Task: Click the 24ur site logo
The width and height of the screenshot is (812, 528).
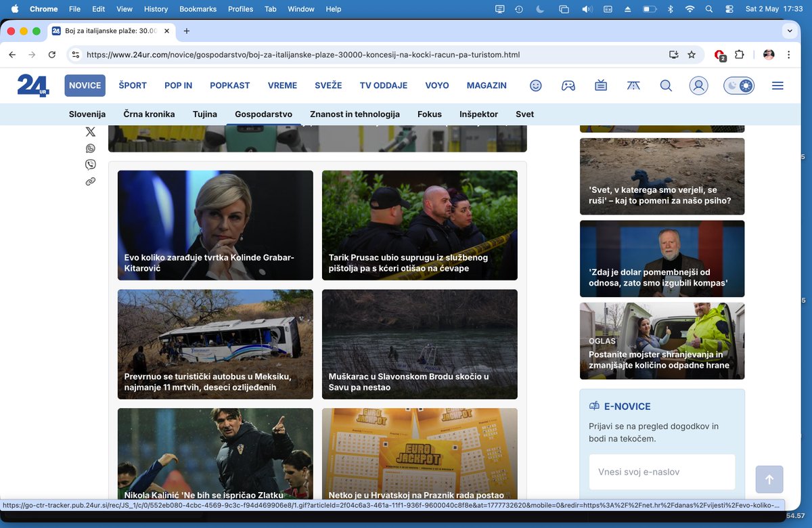Action: coord(33,85)
